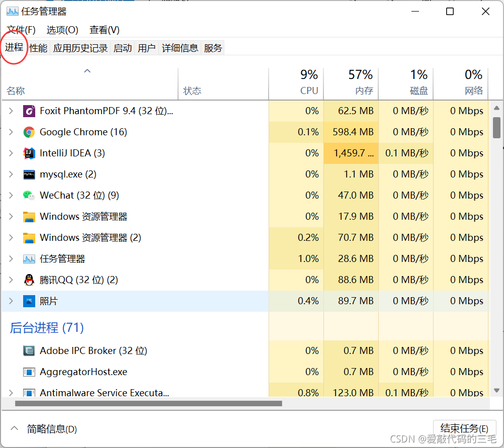Image resolution: width=504 pixels, height=448 pixels.
Task: Switch to the 启动 tab
Action: tap(123, 48)
